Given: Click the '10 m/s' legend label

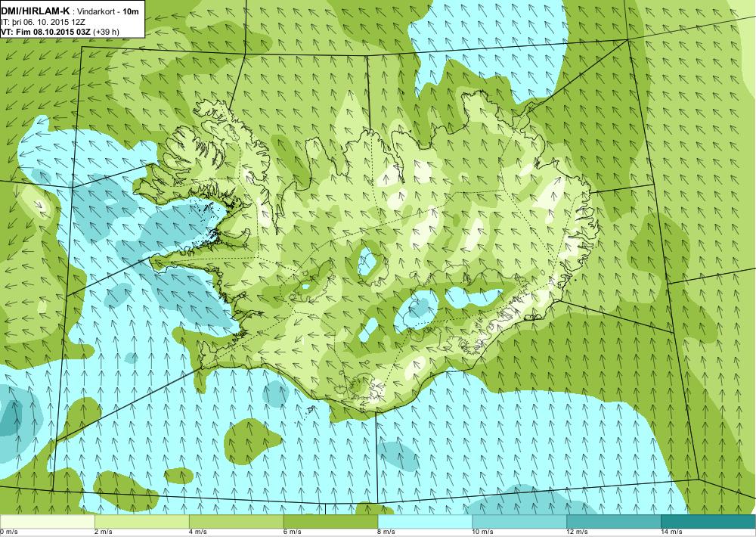Looking at the screenshot, I should (483, 532).
